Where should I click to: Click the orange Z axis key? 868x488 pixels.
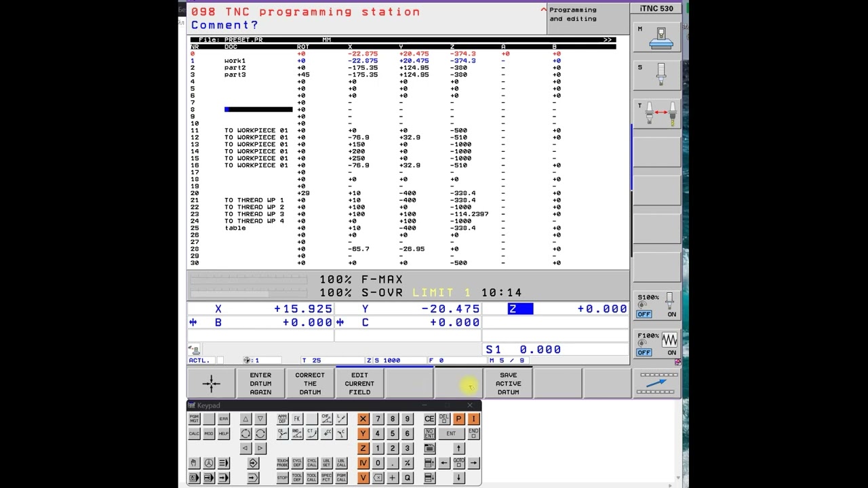click(x=363, y=448)
